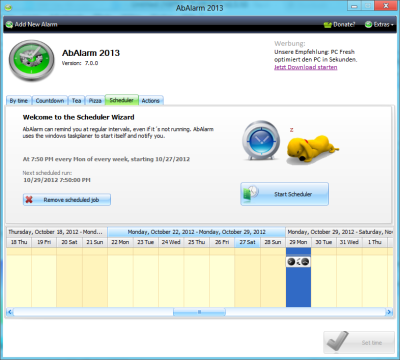
Task: Click the scheduled alarm icon on 29 Mon
Action: click(x=298, y=262)
